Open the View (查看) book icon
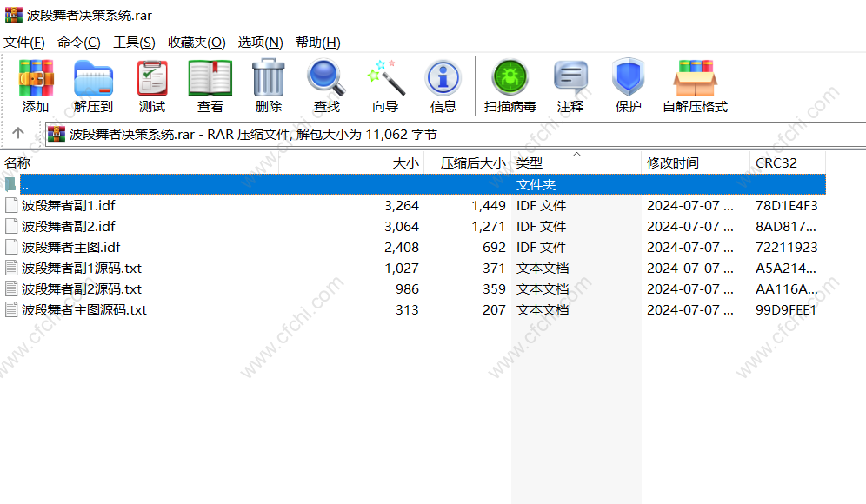The width and height of the screenshot is (866, 504). [210, 78]
